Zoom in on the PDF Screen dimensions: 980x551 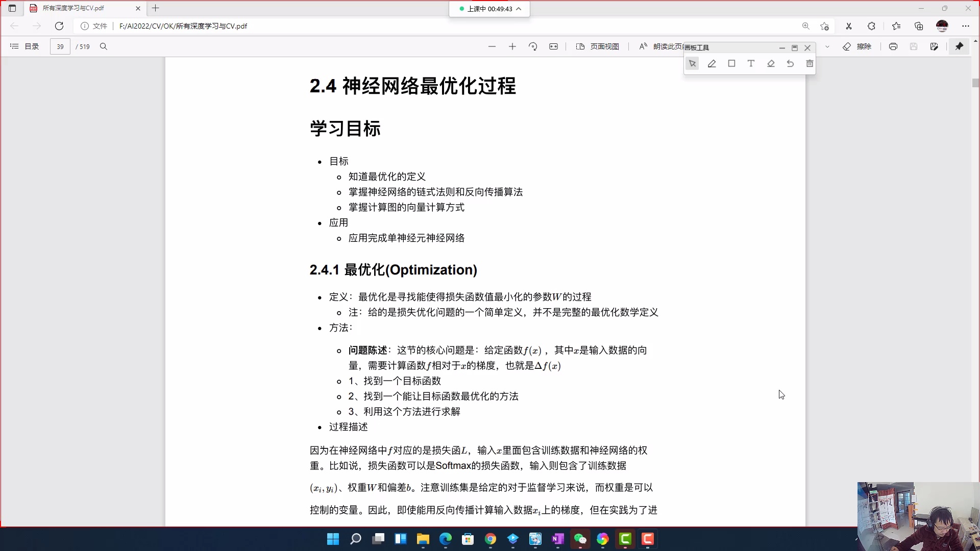(x=512, y=46)
